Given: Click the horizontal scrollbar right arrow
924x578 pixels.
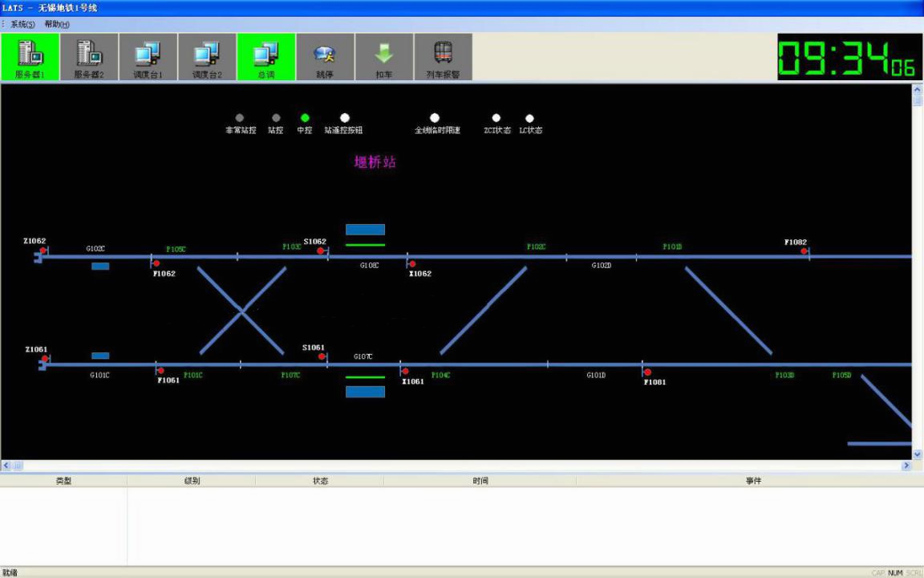Looking at the screenshot, I should point(906,466).
